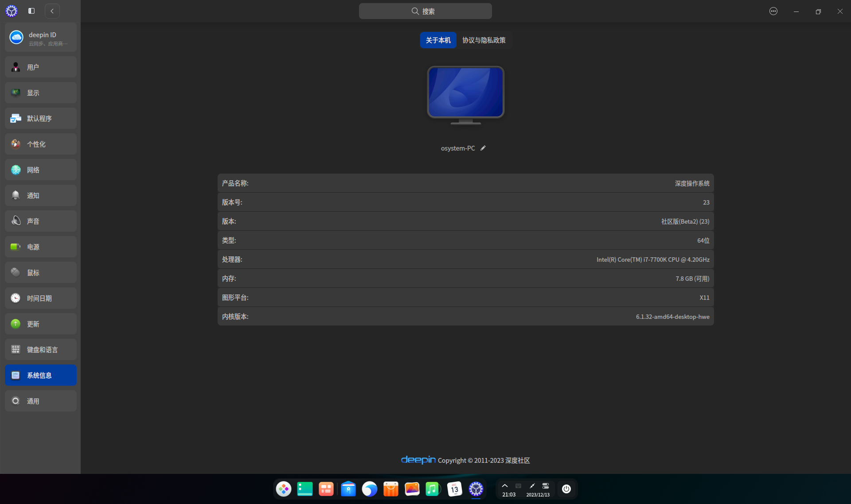Click the control center dock icon
This screenshot has height=504, width=851.
(x=476, y=489)
